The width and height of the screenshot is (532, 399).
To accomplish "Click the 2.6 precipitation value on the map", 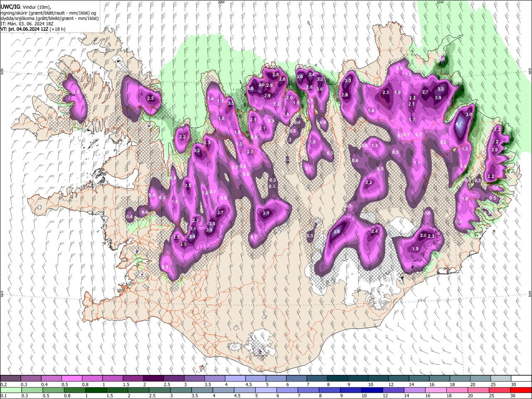I will [423, 236].
